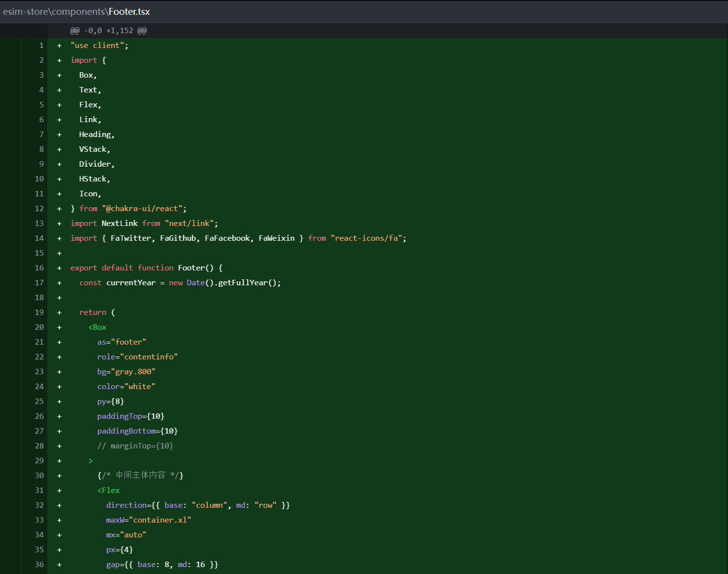The image size is (728, 574).
Task: Click the <Box opening tag
Action: tap(97, 327)
